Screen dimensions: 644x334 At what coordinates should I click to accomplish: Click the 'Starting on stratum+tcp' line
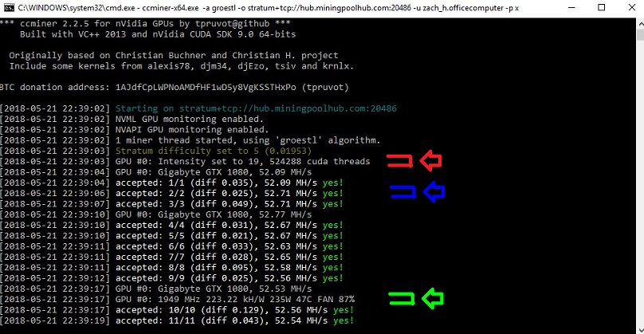point(198,108)
